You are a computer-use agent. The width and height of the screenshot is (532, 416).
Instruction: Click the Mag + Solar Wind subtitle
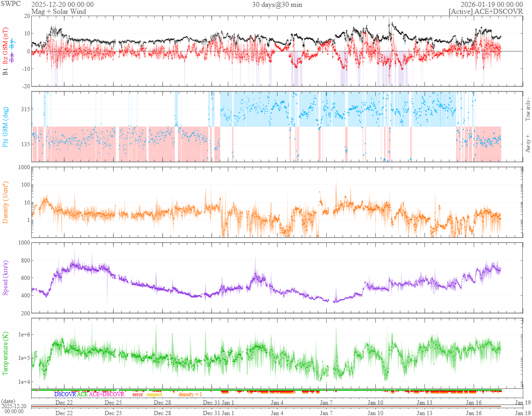59,11
